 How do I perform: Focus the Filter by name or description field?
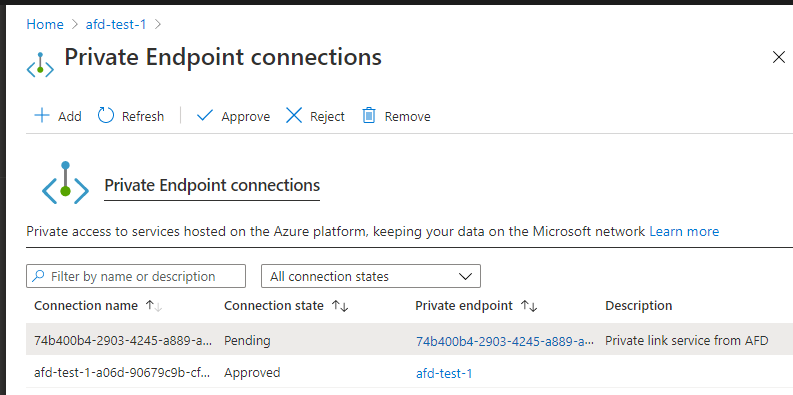[136, 276]
